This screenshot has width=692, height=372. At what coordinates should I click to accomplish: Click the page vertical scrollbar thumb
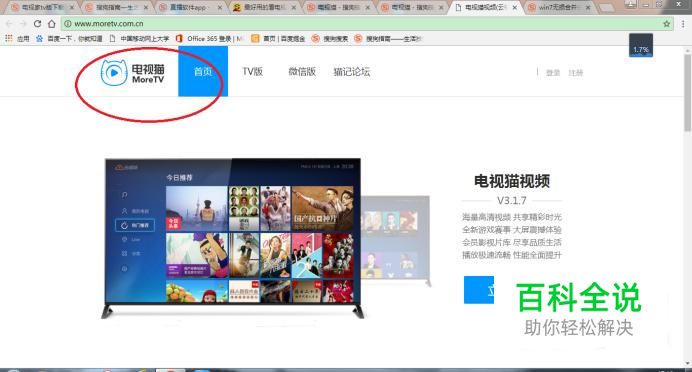(688, 93)
